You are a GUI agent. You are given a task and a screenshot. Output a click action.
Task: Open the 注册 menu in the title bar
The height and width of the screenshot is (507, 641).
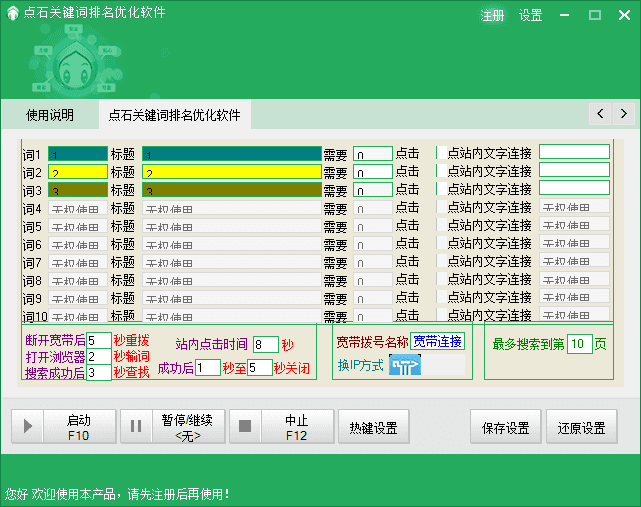[492, 15]
